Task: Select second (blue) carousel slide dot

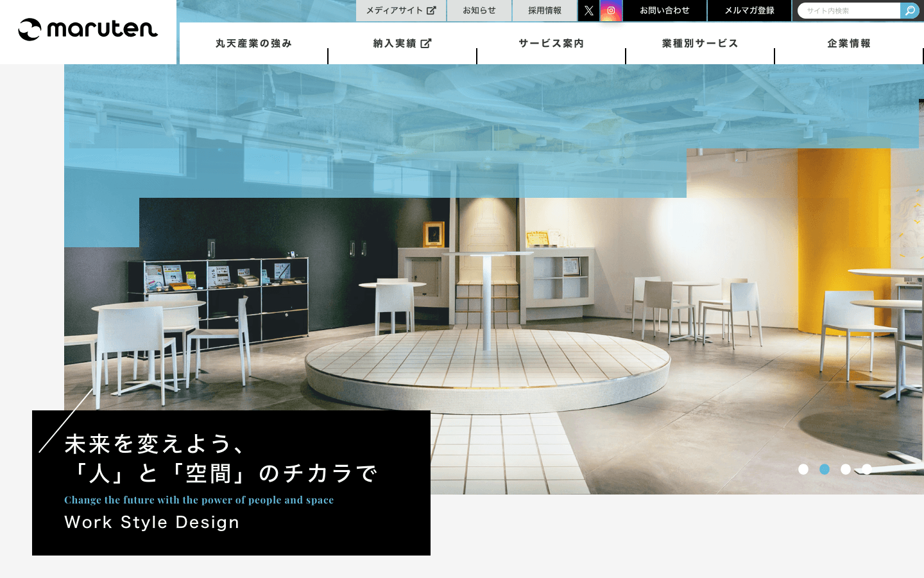Action: [825, 469]
